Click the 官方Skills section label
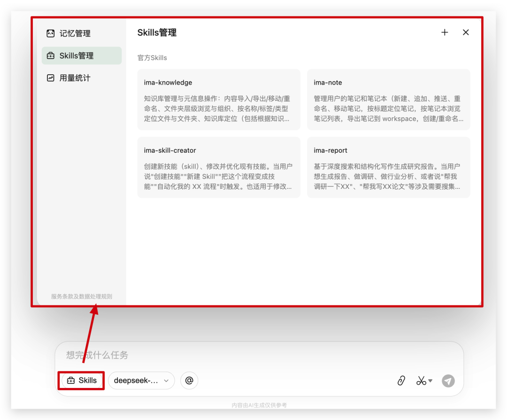 152,58
